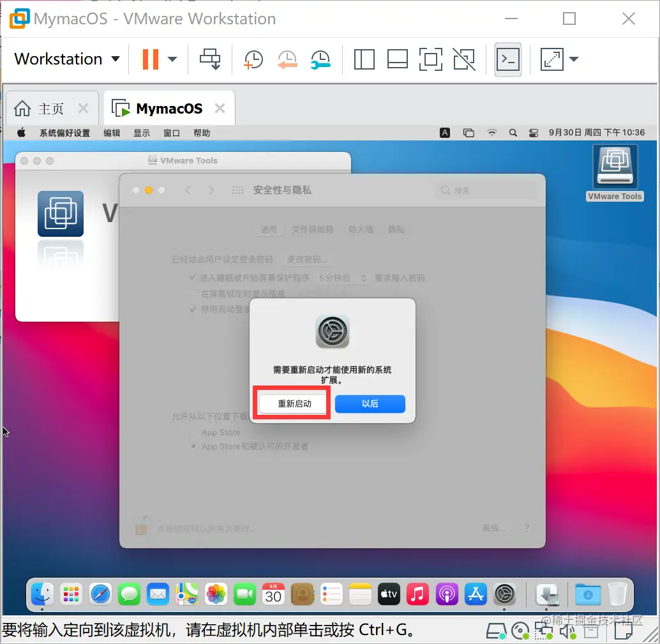Open the 系统偏好设置 menu

click(x=65, y=133)
